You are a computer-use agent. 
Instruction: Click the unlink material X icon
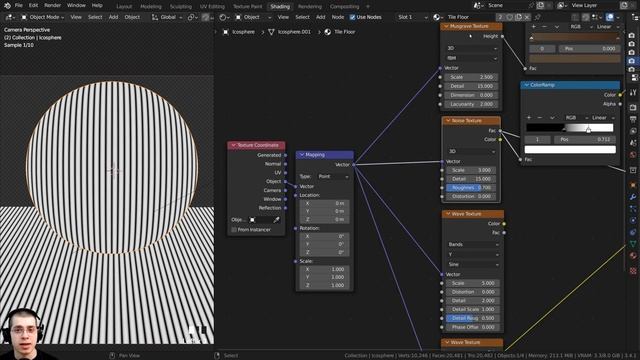pos(527,17)
